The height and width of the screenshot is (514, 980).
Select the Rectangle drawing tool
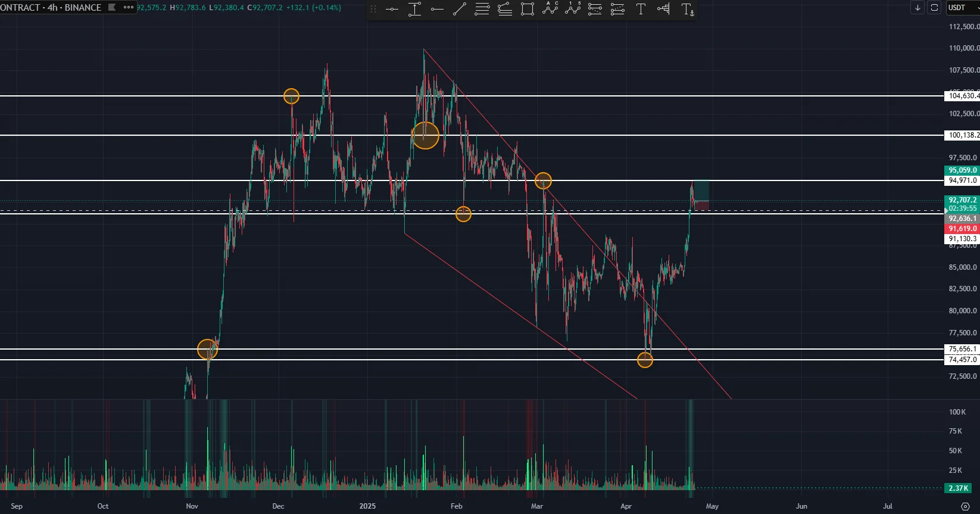point(528,9)
